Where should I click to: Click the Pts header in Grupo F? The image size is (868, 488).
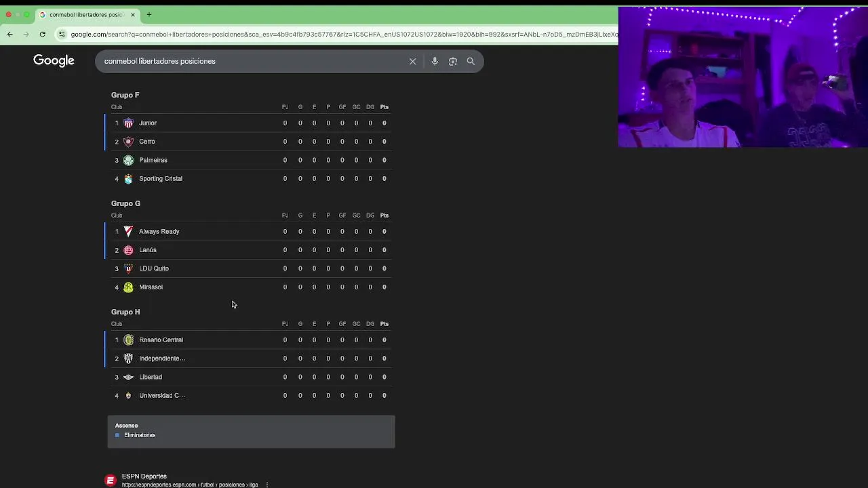click(x=384, y=107)
